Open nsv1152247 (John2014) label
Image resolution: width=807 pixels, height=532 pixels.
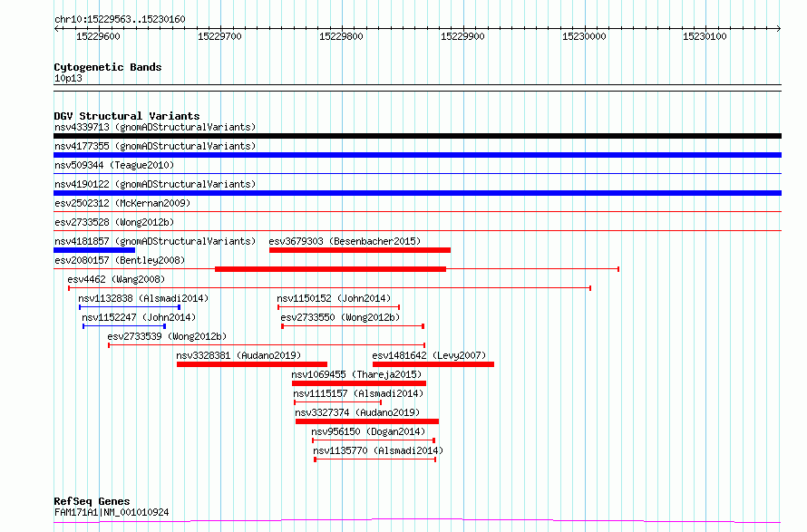[139, 317]
